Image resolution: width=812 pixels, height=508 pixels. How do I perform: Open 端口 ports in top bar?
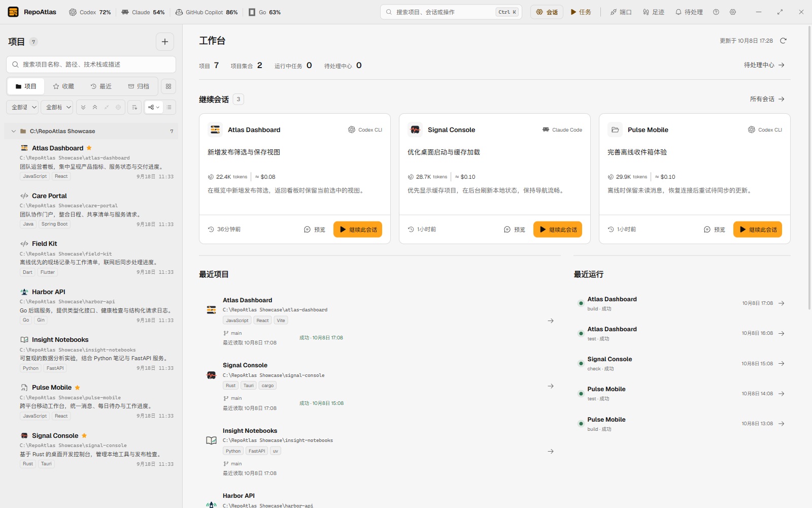pyautogui.click(x=621, y=12)
